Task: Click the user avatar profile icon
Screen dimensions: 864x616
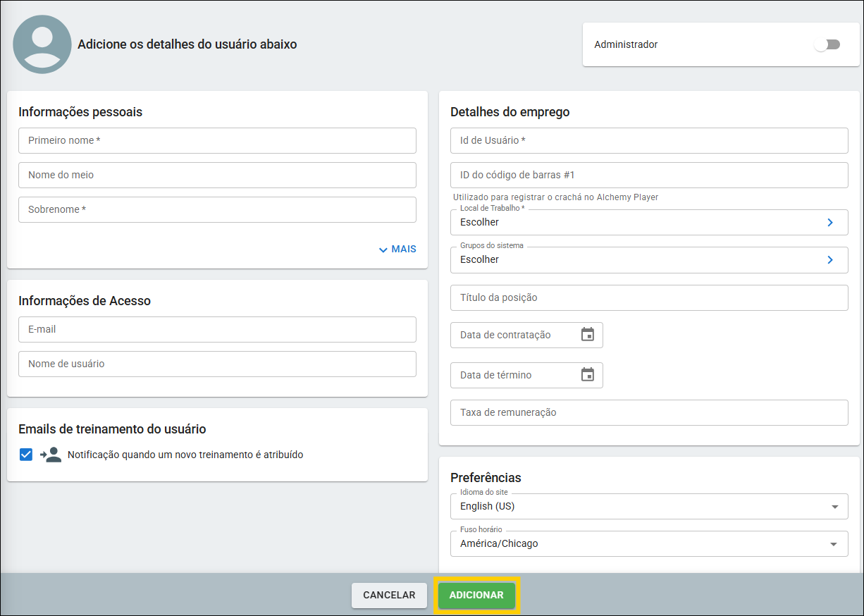Action: pos(42,44)
